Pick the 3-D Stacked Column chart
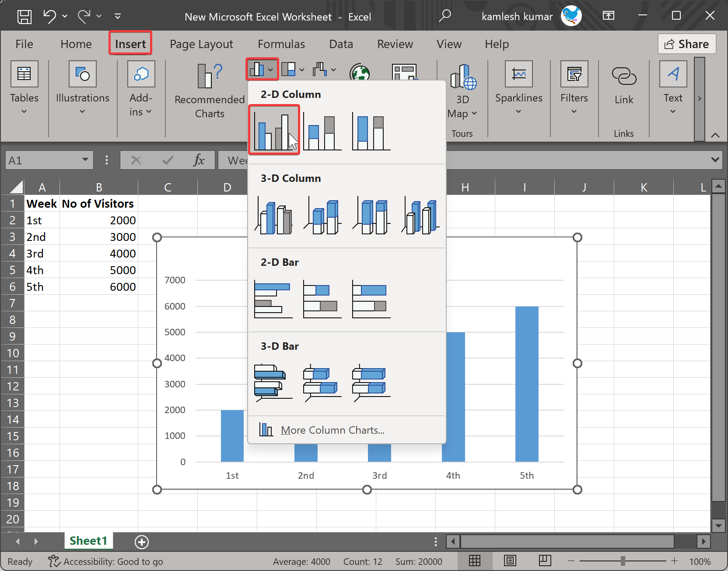The width and height of the screenshot is (728, 571). tap(322, 216)
